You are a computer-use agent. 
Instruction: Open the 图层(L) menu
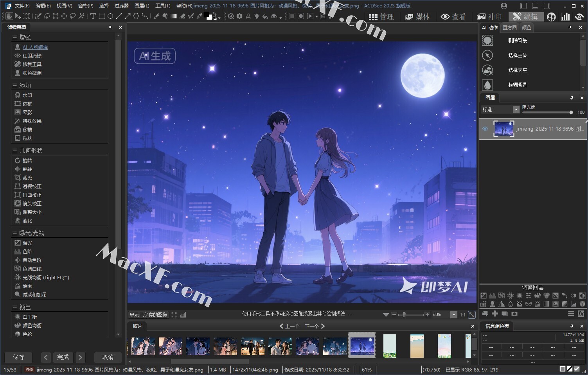point(142,5)
